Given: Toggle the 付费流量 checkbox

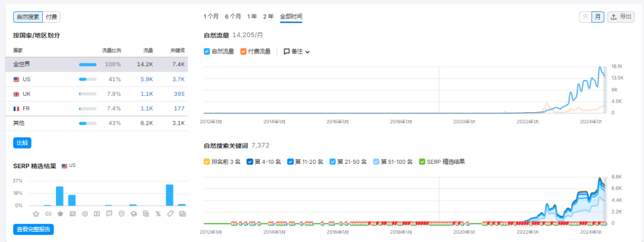Looking at the screenshot, I should (243, 52).
